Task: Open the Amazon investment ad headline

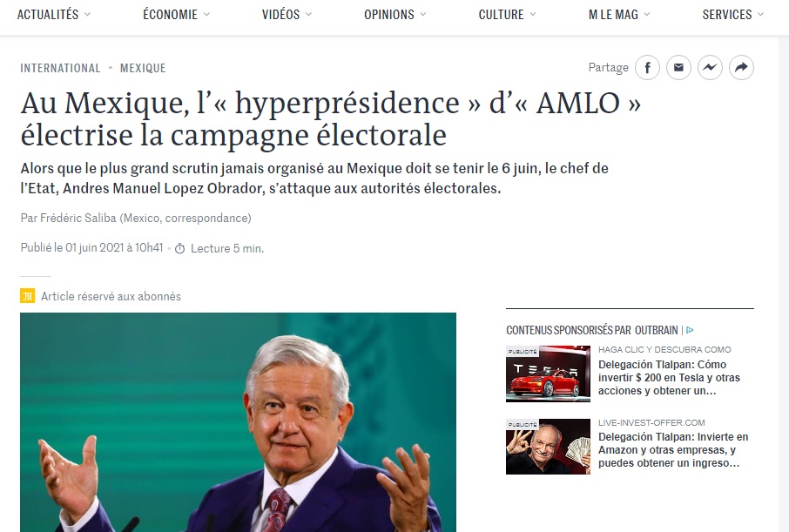Action: click(x=673, y=450)
